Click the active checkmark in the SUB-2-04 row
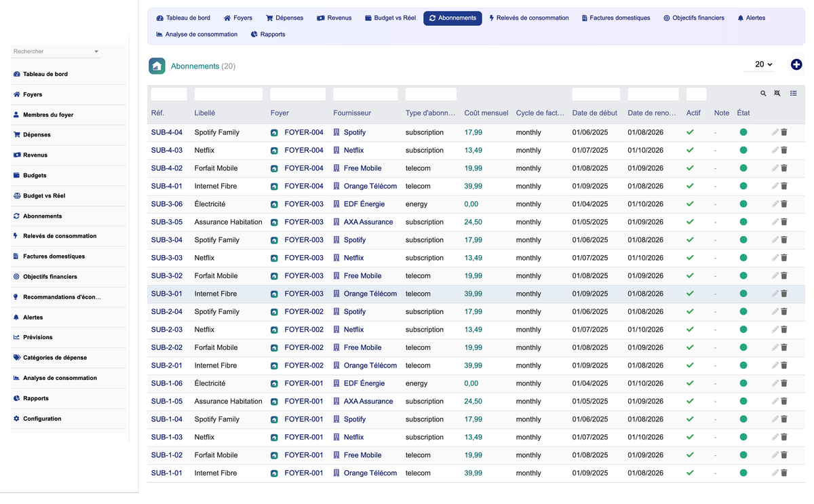Screen dimensions: 814x504 click(x=691, y=311)
